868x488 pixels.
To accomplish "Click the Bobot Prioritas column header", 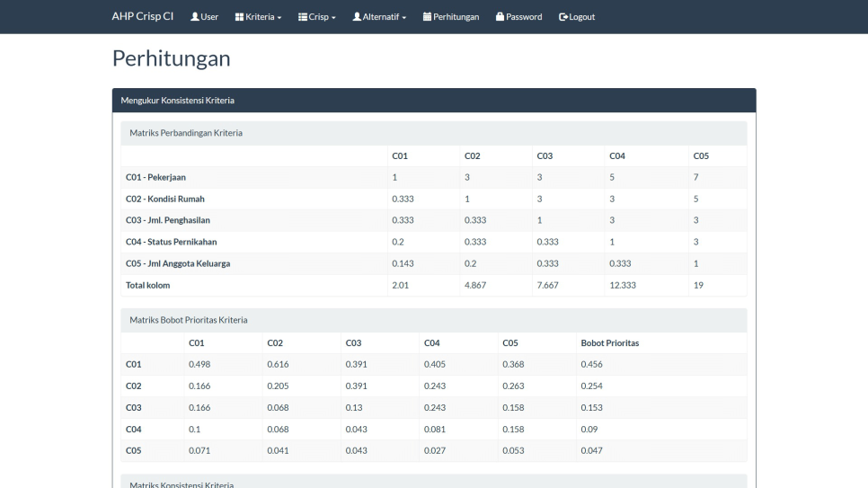I will tap(609, 342).
